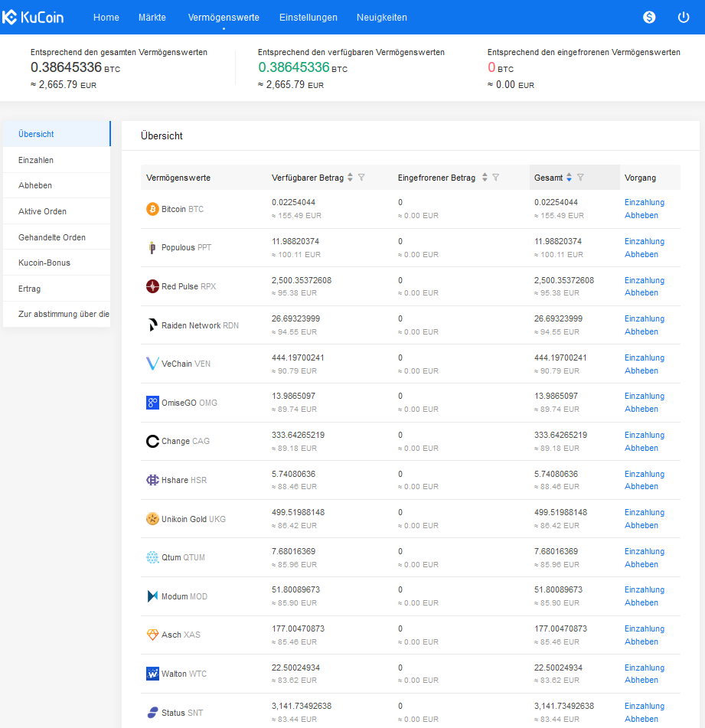705x728 pixels.
Task: Select Übersicht in the sidebar
Action: pyautogui.click(x=57, y=134)
